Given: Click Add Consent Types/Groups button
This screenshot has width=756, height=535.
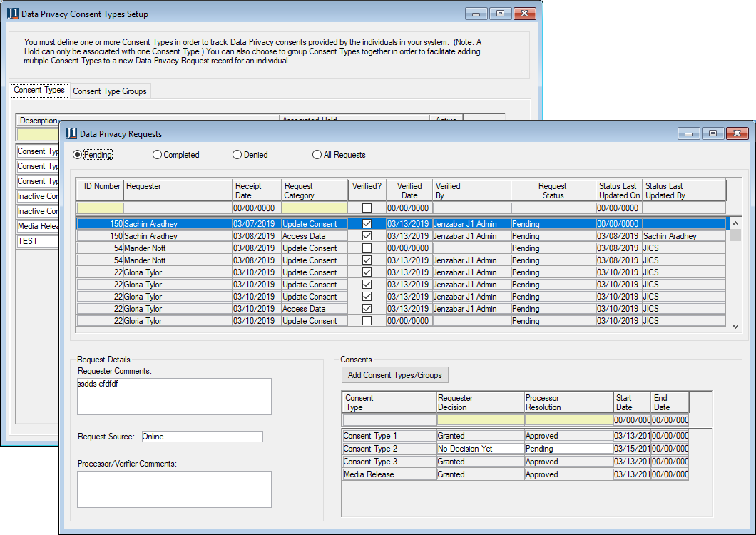Looking at the screenshot, I should (394, 375).
